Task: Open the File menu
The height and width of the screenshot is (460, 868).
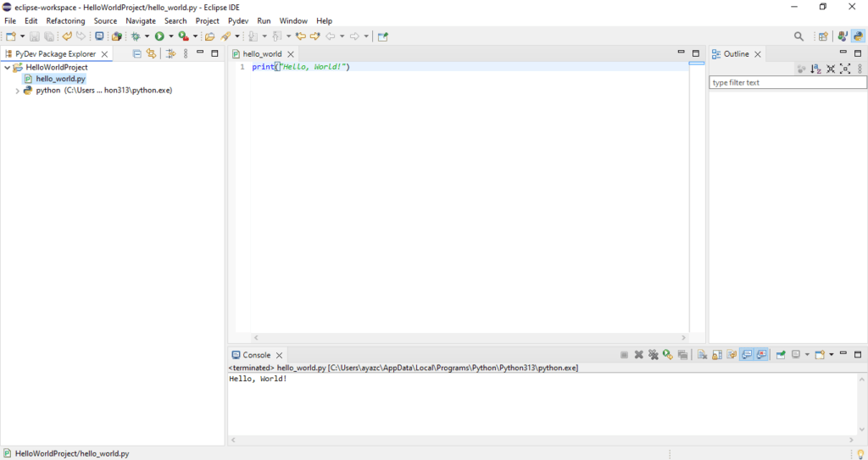Action: tap(10, 21)
